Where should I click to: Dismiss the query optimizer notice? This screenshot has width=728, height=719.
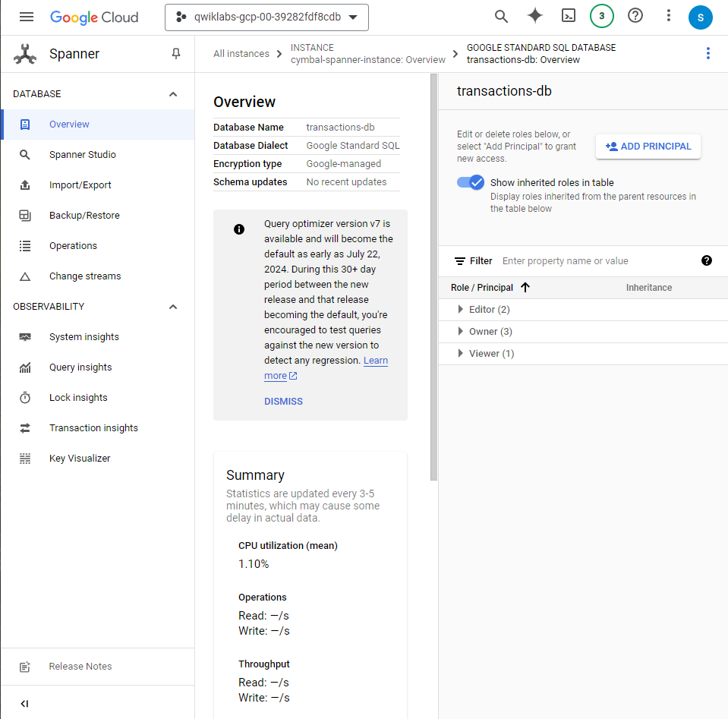pyautogui.click(x=283, y=402)
